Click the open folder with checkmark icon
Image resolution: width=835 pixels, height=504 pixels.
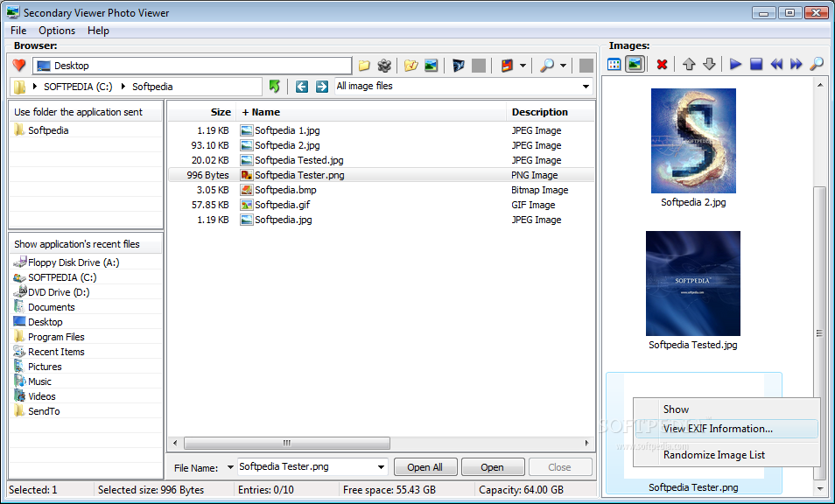pos(411,66)
